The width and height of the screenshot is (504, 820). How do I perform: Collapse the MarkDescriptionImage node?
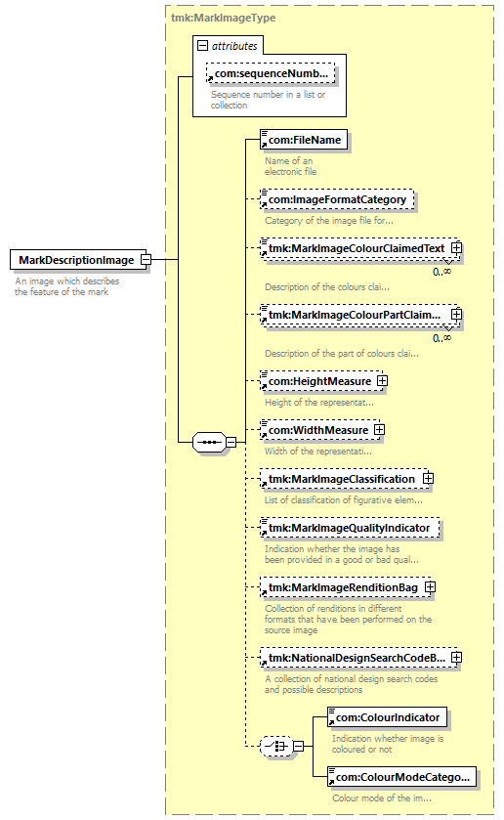tap(146, 259)
